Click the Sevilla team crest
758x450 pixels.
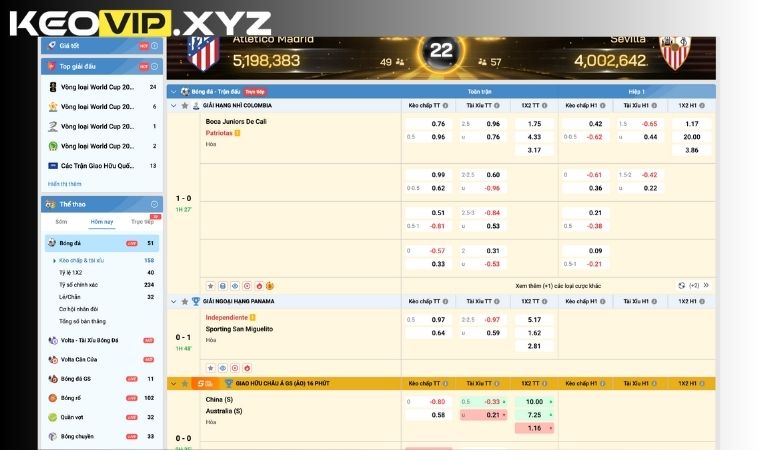pyautogui.click(x=676, y=52)
